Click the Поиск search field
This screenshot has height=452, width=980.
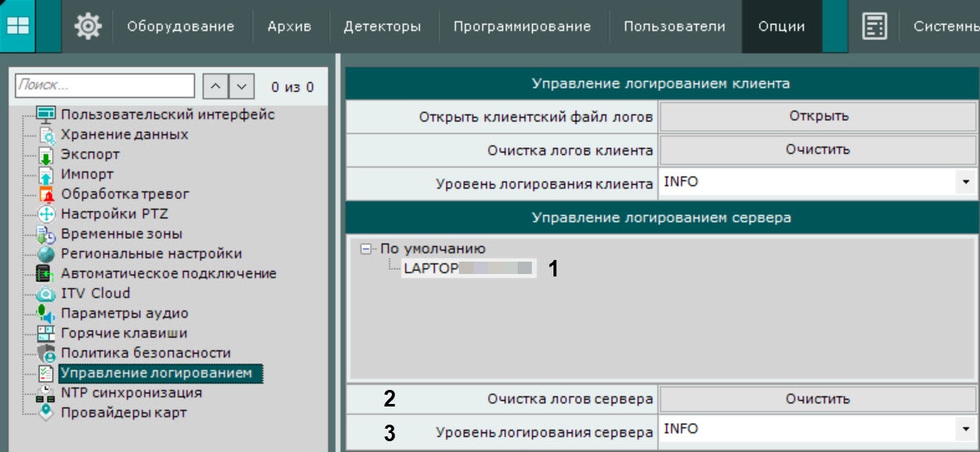pyautogui.click(x=104, y=85)
